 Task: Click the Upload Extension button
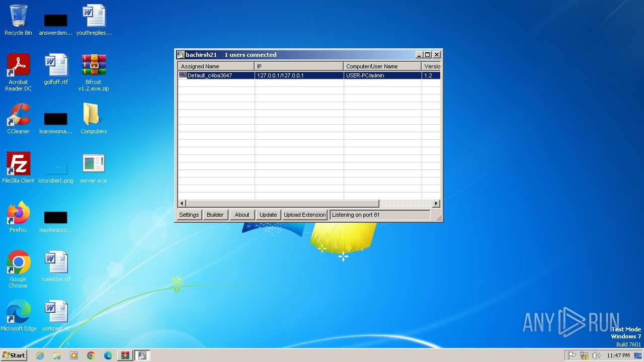305,215
